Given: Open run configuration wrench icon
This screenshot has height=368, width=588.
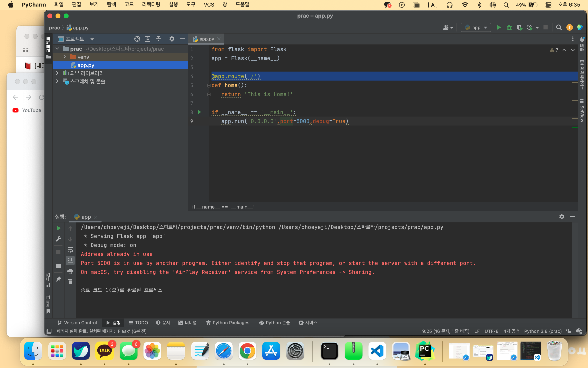Looking at the screenshot, I should click(58, 239).
